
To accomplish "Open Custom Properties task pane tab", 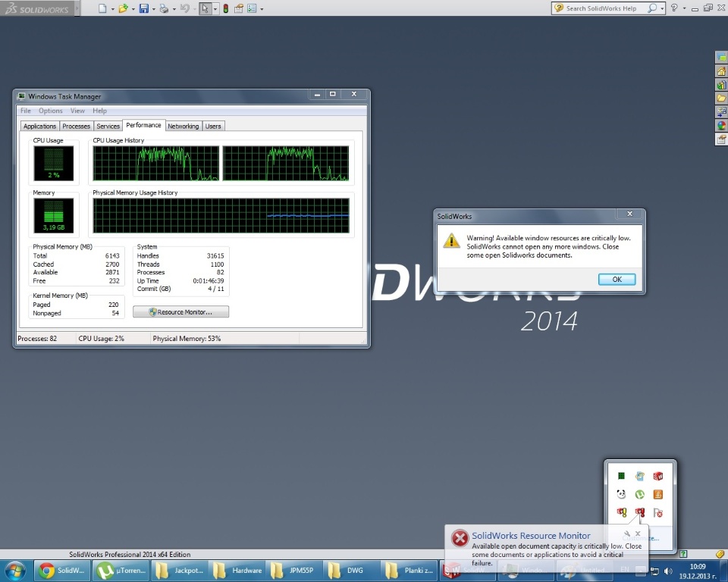I will point(721,139).
